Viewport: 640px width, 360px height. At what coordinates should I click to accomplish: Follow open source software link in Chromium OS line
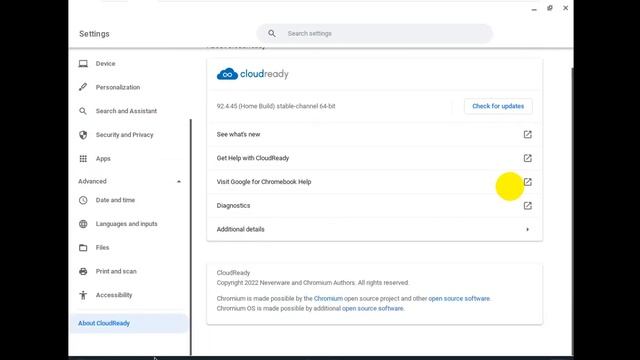pos(372,308)
